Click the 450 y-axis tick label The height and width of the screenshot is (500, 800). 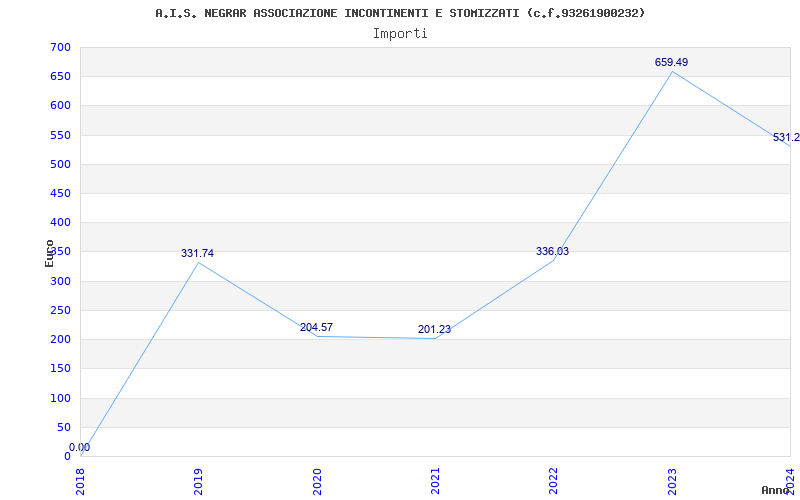point(60,193)
